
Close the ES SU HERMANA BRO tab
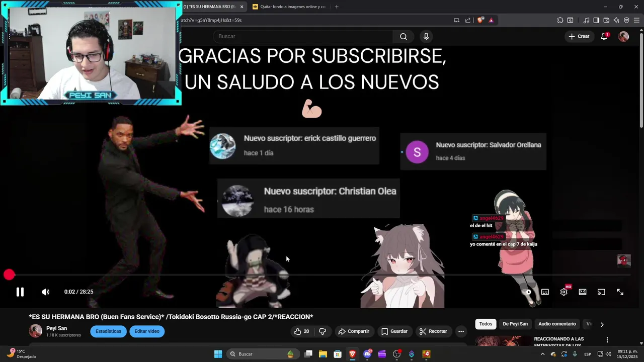[x=242, y=7]
